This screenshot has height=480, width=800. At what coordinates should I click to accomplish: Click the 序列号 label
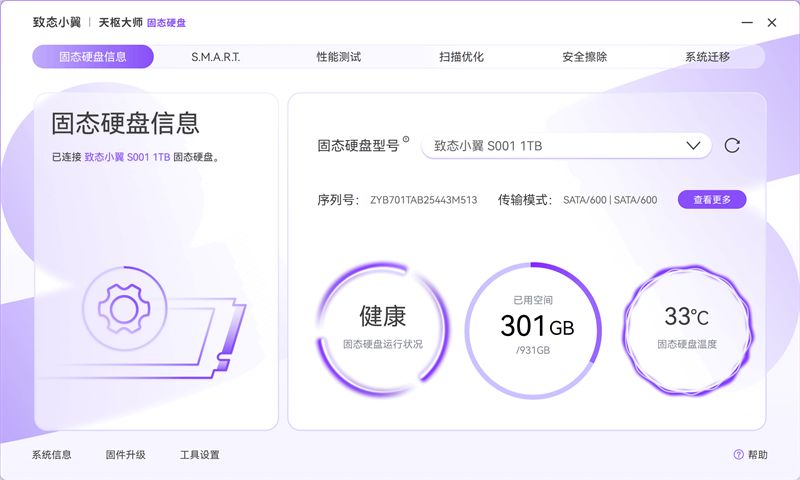pos(338,200)
